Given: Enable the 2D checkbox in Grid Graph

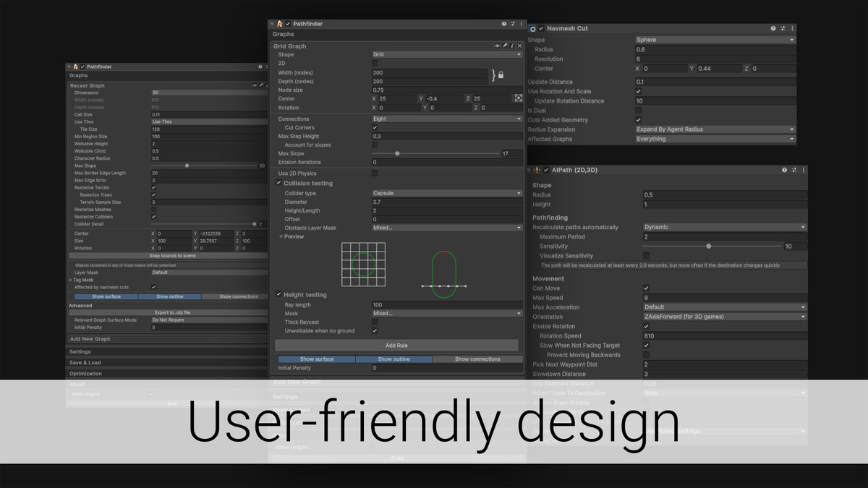Looking at the screenshot, I should coord(375,64).
